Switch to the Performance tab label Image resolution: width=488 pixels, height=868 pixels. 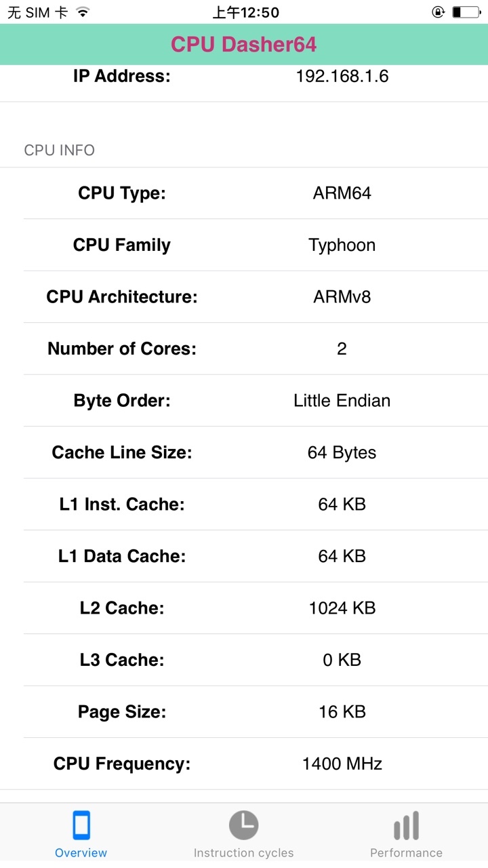coord(406,853)
